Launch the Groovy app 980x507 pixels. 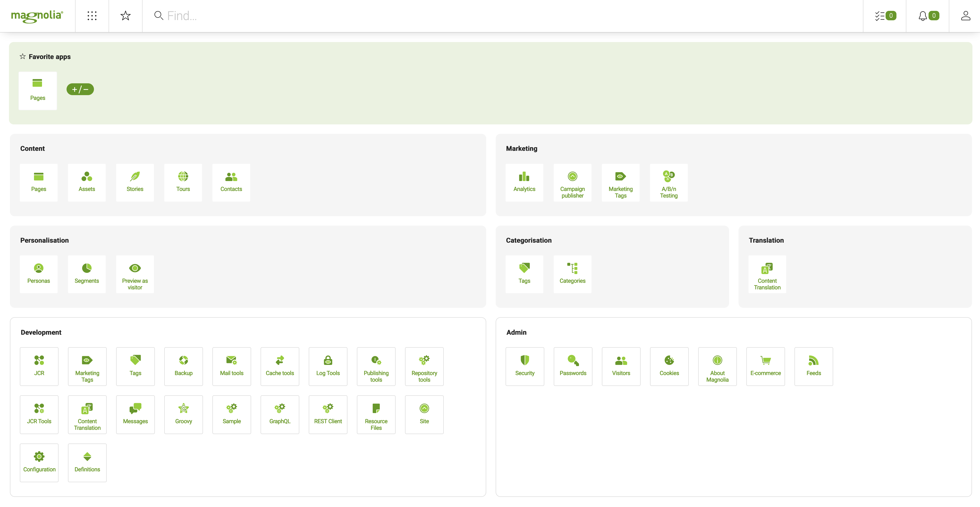coord(184,414)
